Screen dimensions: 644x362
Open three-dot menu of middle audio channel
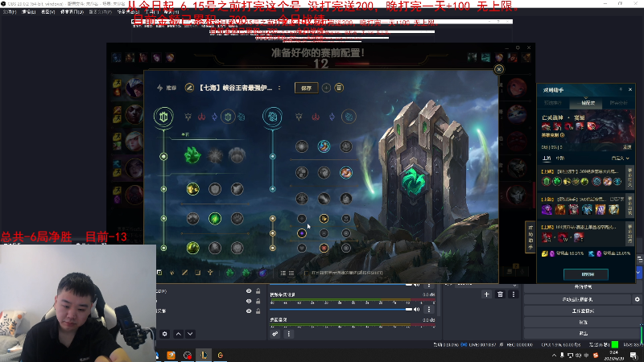tap(429, 310)
